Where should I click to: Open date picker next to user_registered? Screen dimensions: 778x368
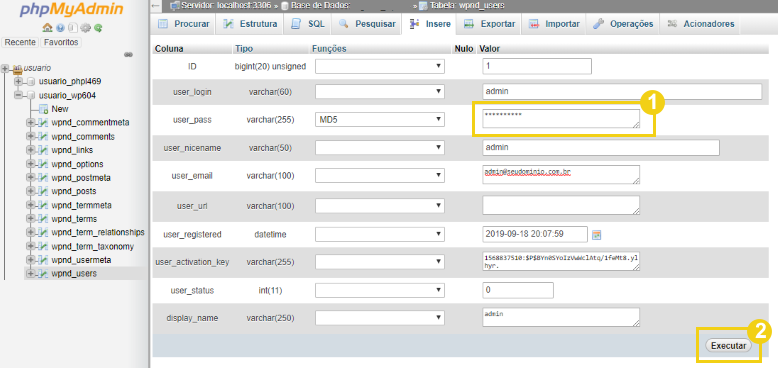597,235
